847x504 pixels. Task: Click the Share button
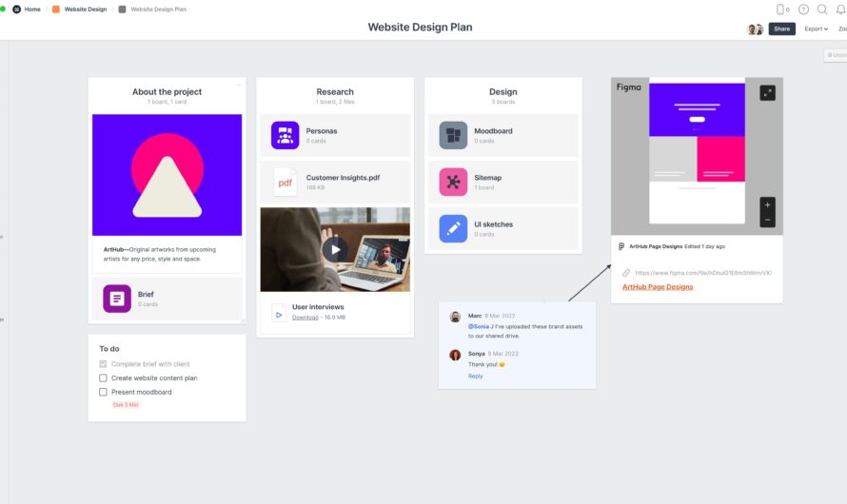click(x=781, y=29)
